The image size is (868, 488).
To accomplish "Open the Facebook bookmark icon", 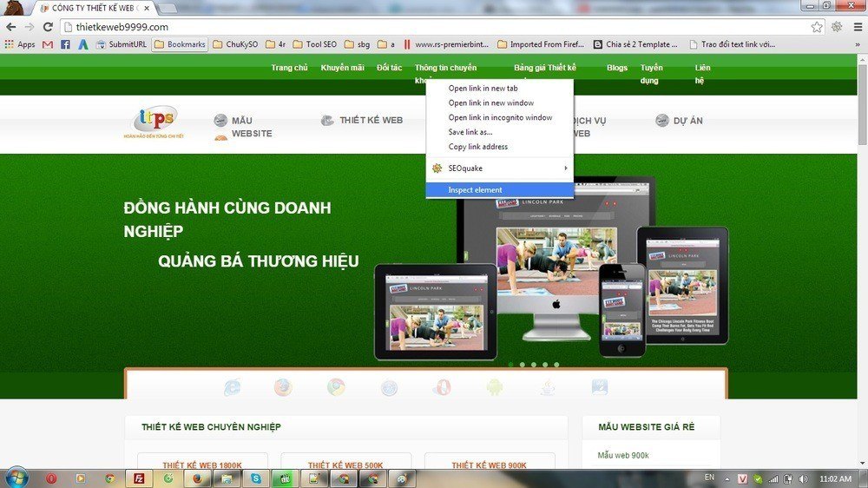I will click(x=65, y=44).
